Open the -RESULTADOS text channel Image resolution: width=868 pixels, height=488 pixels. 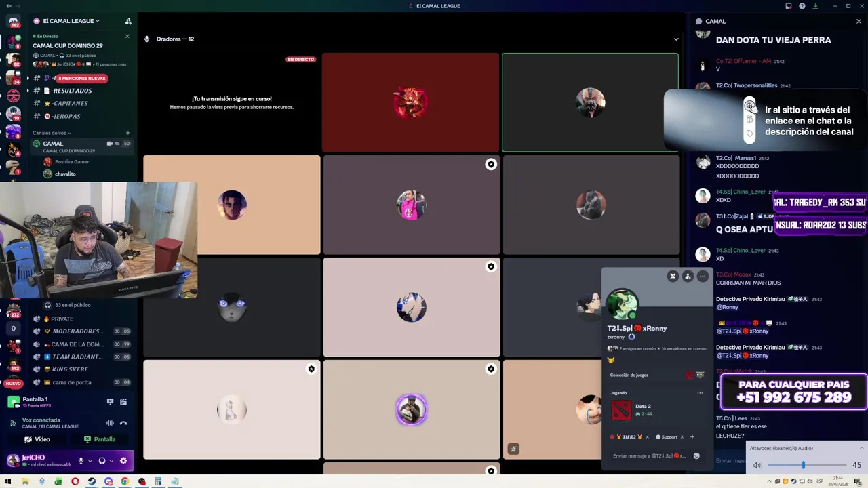tap(80, 91)
